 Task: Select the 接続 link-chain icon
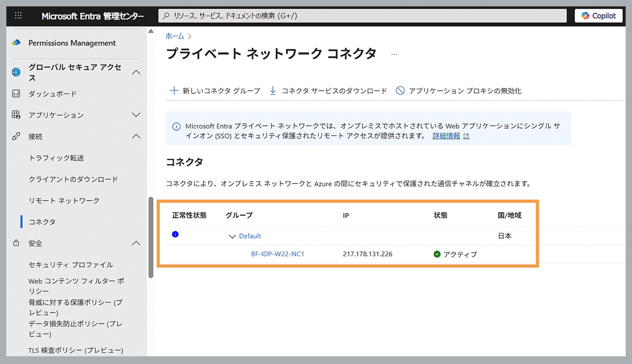(16, 136)
